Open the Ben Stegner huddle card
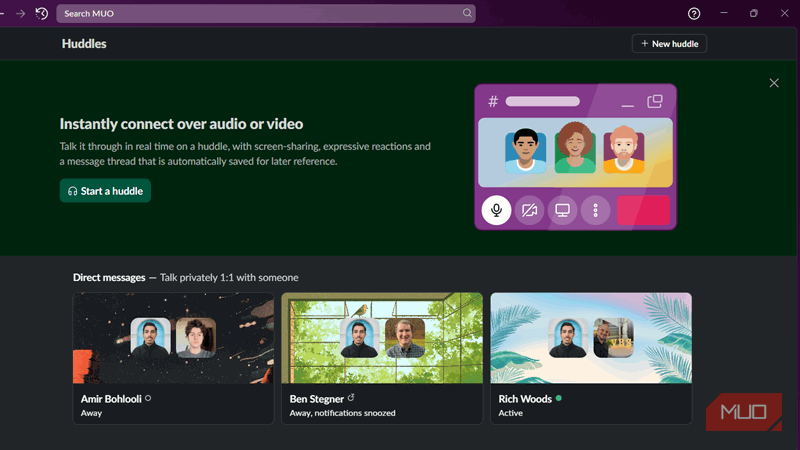The height and width of the screenshot is (450, 800). click(381, 357)
